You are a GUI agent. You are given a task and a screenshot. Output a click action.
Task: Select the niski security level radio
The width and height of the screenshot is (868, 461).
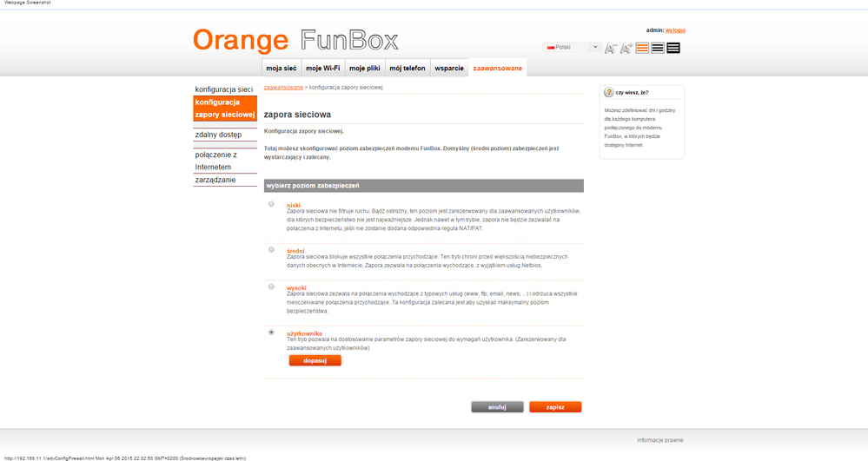click(x=271, y=204)
